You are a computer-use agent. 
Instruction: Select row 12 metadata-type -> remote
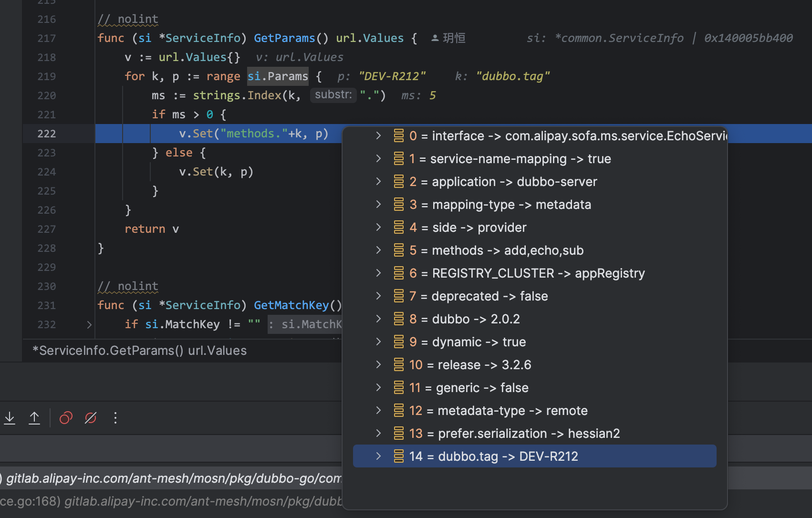[534, 411]
